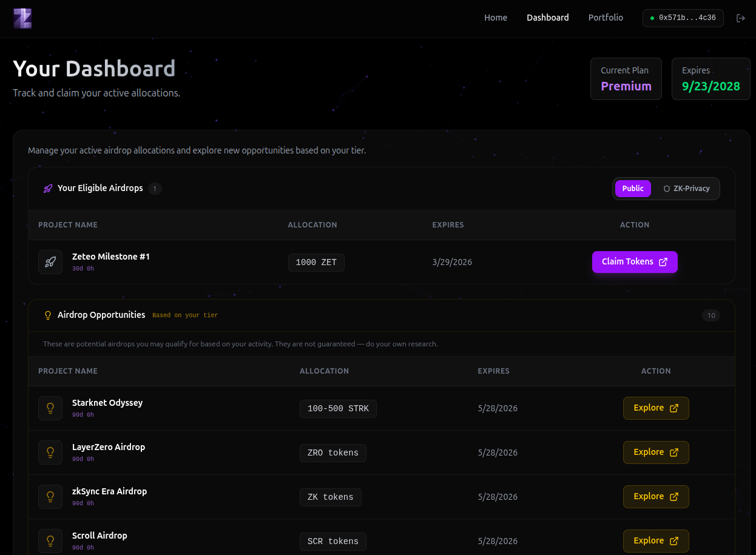The image size is (756, 555).
Task: Claim Tokens for Zeteo Milestone #1
Action: coord(635,262)
